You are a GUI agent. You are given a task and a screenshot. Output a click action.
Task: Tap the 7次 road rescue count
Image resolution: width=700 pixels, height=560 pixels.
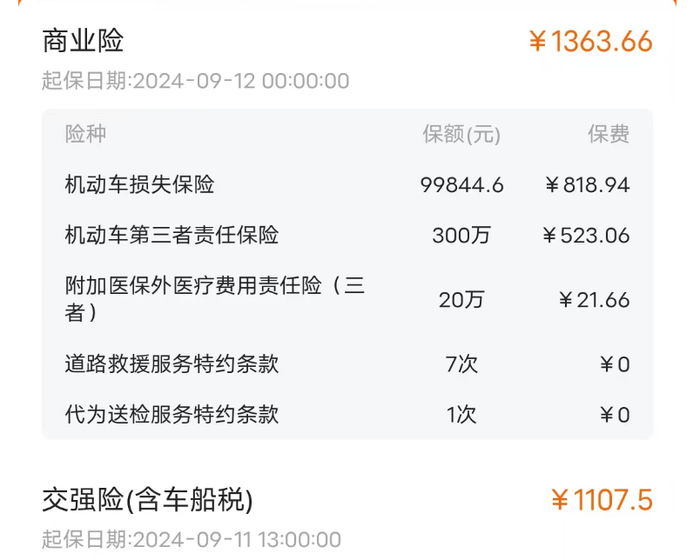(461, 364)
